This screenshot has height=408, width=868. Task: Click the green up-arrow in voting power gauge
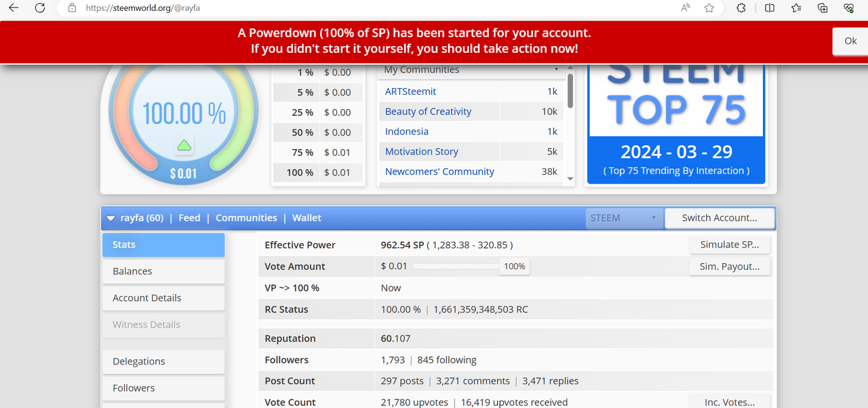click(184, 144)
